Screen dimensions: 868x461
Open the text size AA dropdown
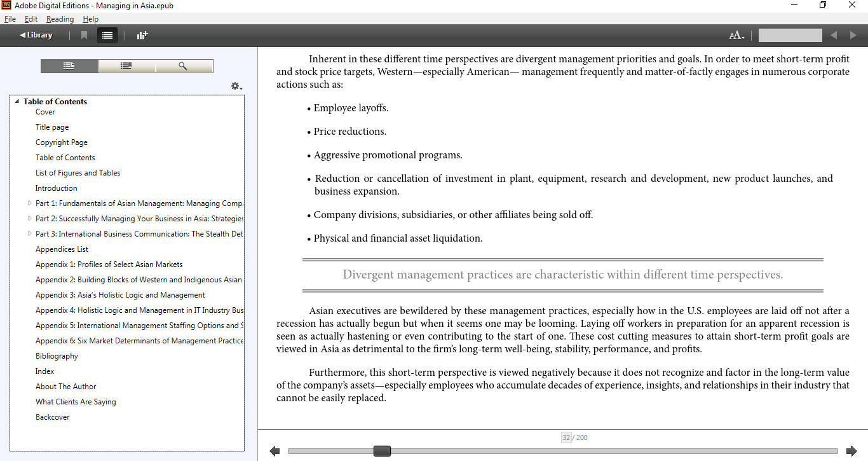coord(737,36)
